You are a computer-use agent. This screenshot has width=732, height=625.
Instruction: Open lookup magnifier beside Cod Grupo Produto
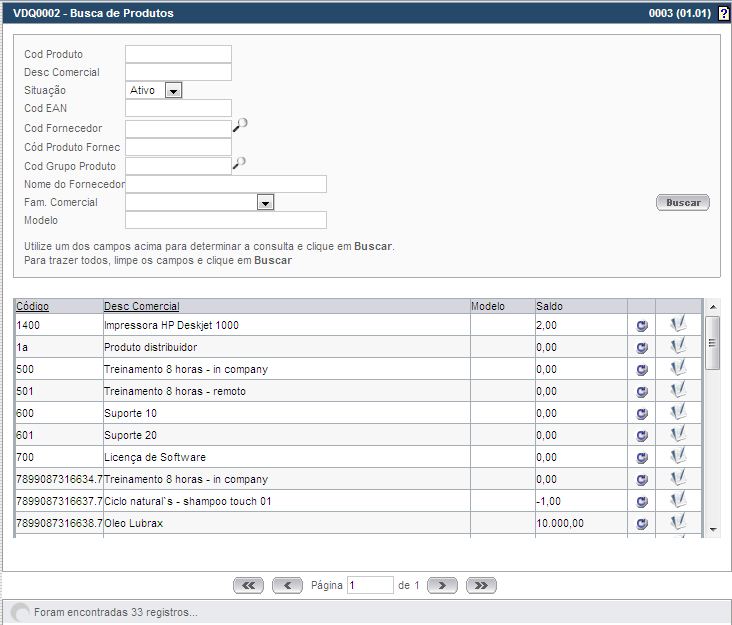240,163
